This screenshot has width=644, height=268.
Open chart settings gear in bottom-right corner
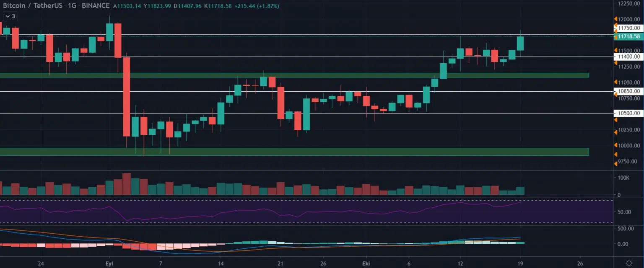[x=629, y=263]
